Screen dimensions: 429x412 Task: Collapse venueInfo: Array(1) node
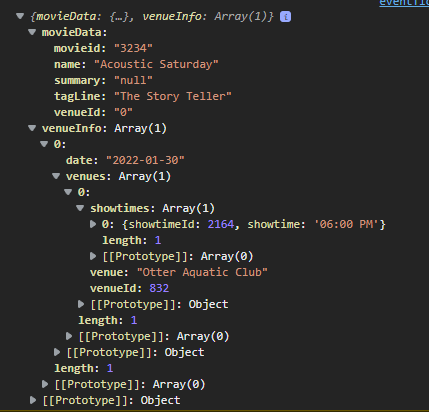coord(32,128)
